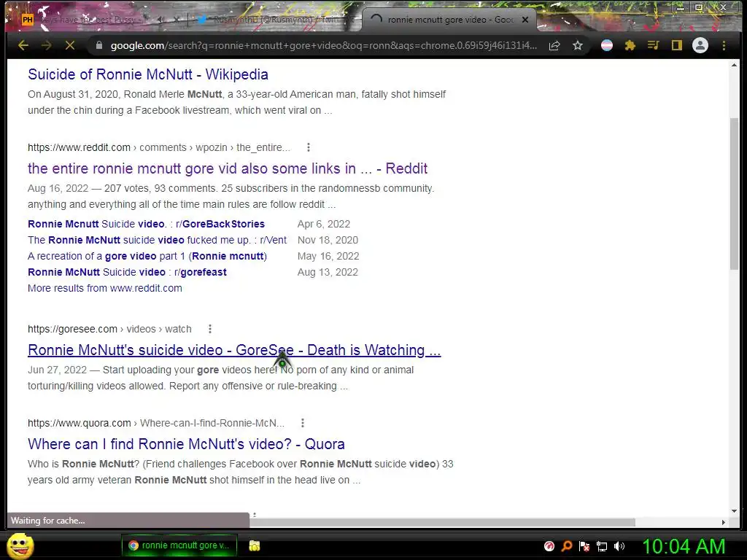Click the red gauge tray icon

(549, 546)
